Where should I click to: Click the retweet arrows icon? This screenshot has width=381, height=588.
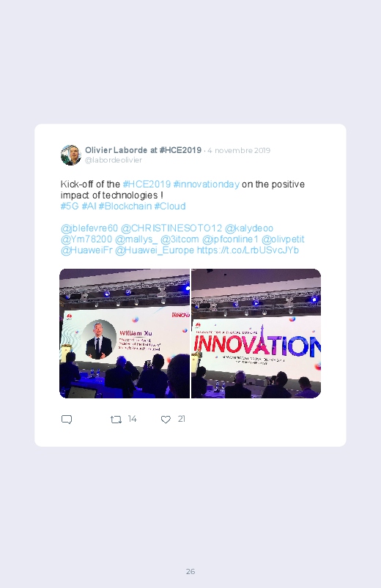tap(116, 420)
